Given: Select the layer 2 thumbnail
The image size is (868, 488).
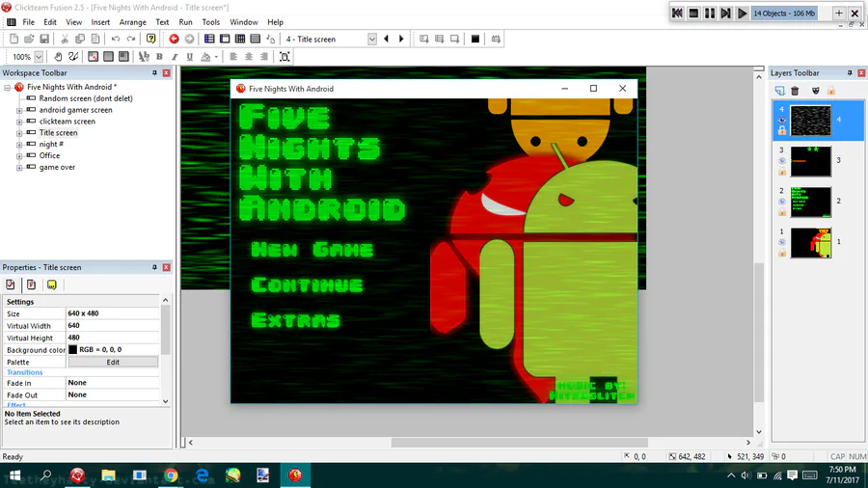Looking at the screenshot, I should 810,202.
